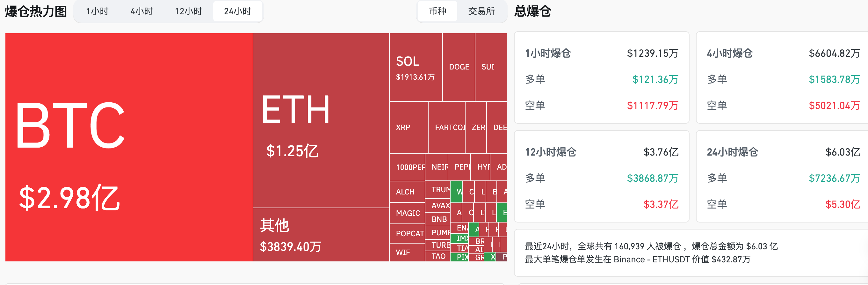Switch heatmap view to 交易所
868x285 pixels.
481,11
